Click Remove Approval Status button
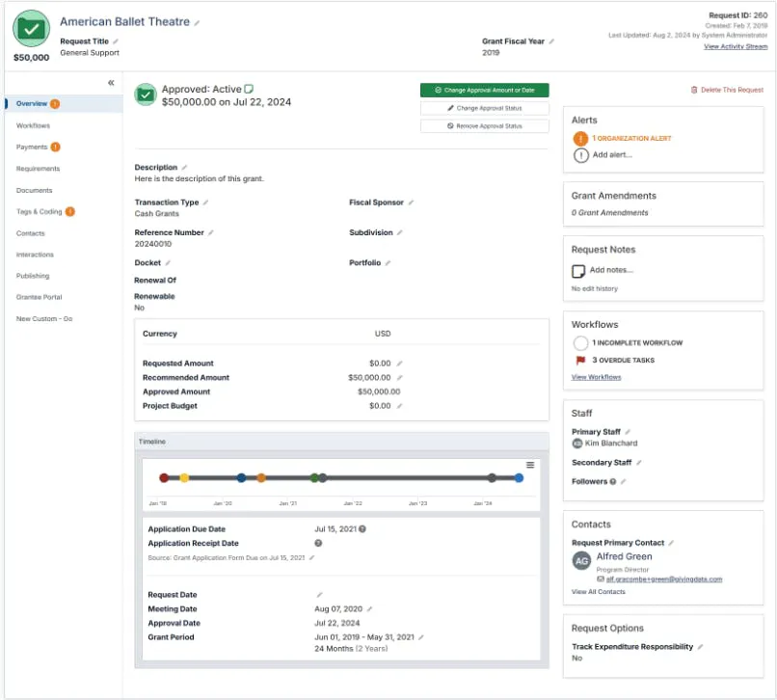The image size is (777, 700). pyautogui.click(x=484, y=126)
